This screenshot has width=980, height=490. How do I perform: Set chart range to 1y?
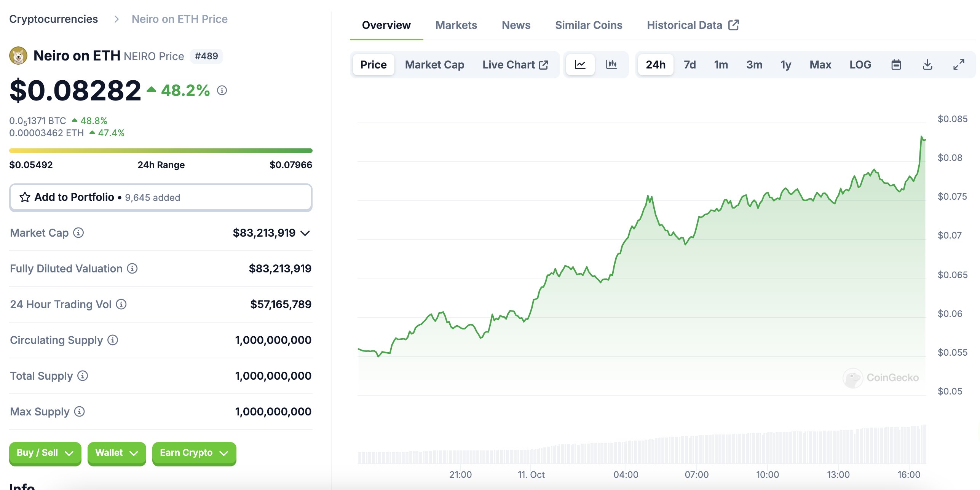tap(786, 65)
